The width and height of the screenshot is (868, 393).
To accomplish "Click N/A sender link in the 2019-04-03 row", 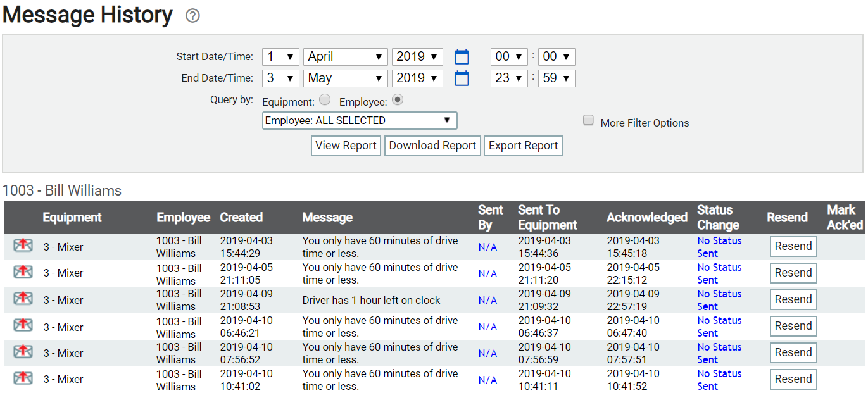I will [487, 247].
